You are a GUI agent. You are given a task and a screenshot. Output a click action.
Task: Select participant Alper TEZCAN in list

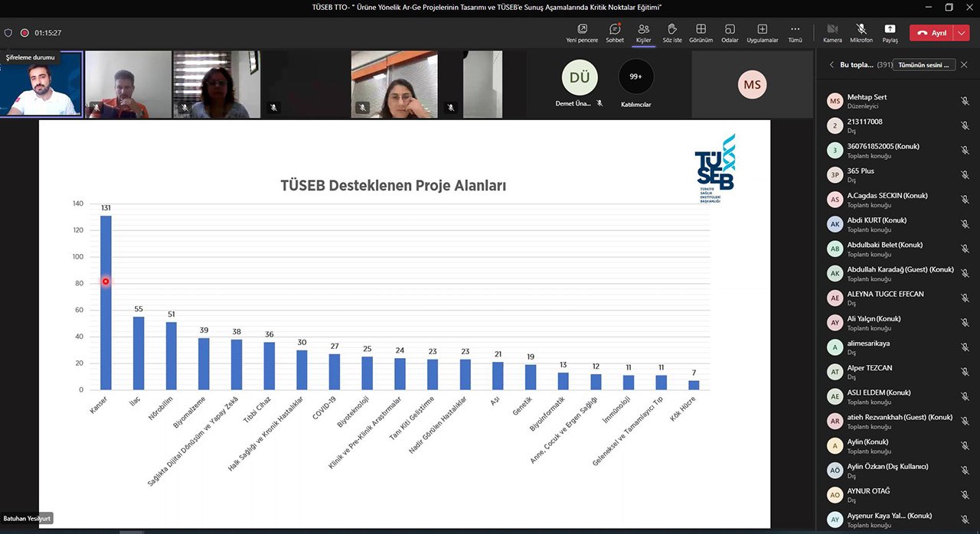pos(869,368)
